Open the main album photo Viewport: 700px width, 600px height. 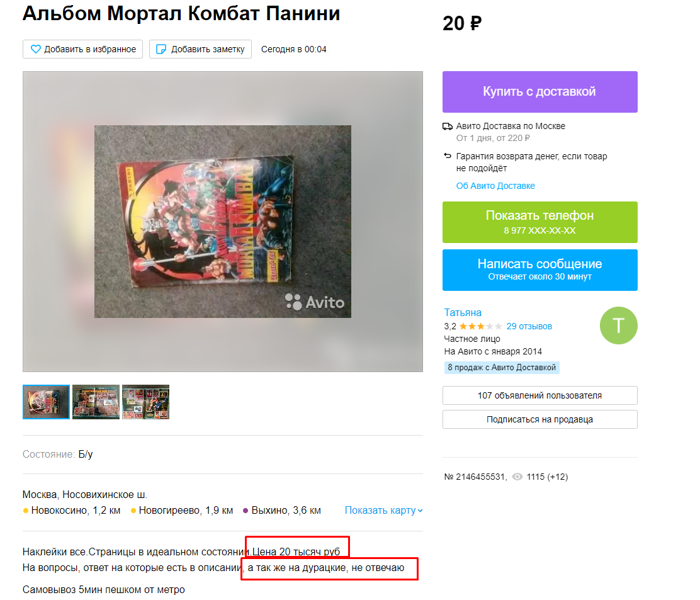(x=223, y=222)
